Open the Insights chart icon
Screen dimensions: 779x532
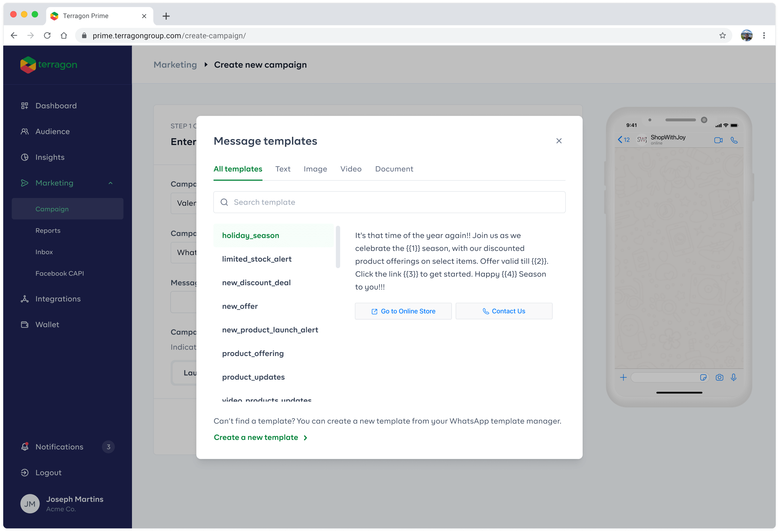(24, 157)
